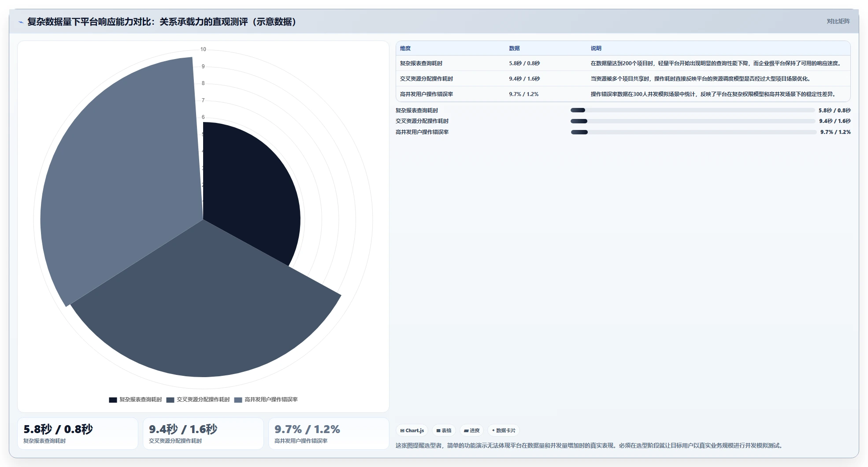Toggle legend swatch for 交叉资源分配操作耗时
This screenshot has height=467, width=868.
click(171, 400)
